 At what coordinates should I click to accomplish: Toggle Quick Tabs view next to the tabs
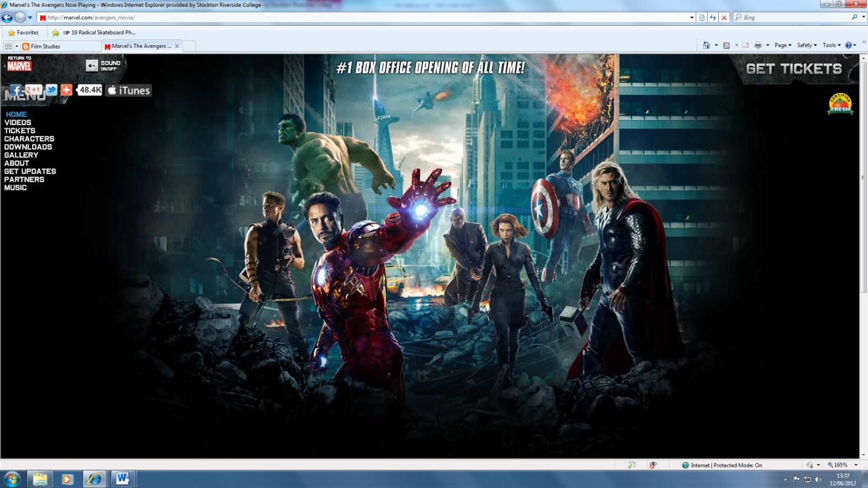(x=7, y=45)
